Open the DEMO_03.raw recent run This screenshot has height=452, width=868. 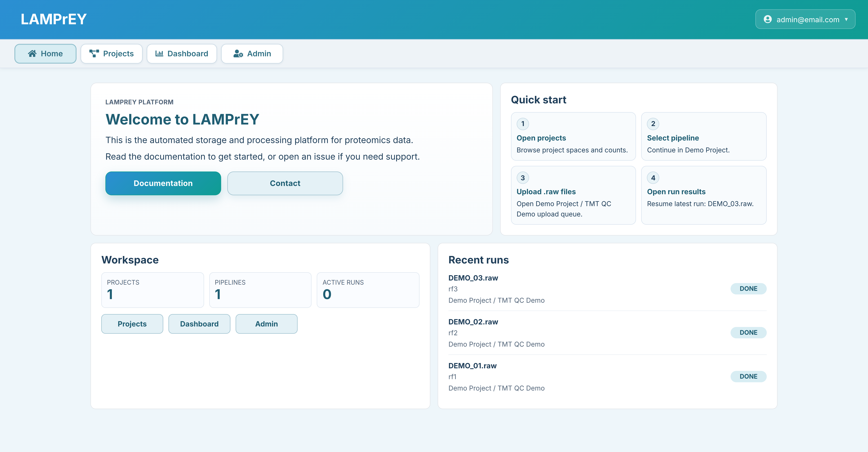click(473, 278)
